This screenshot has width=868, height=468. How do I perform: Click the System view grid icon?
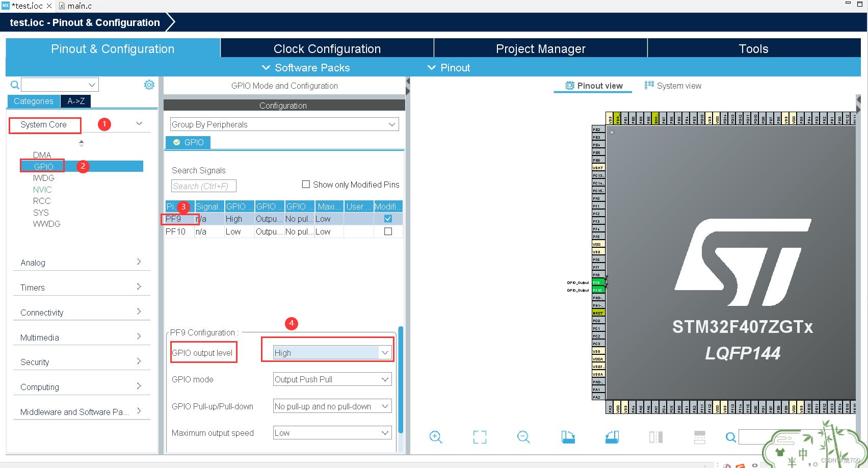(x=649, y=85)
